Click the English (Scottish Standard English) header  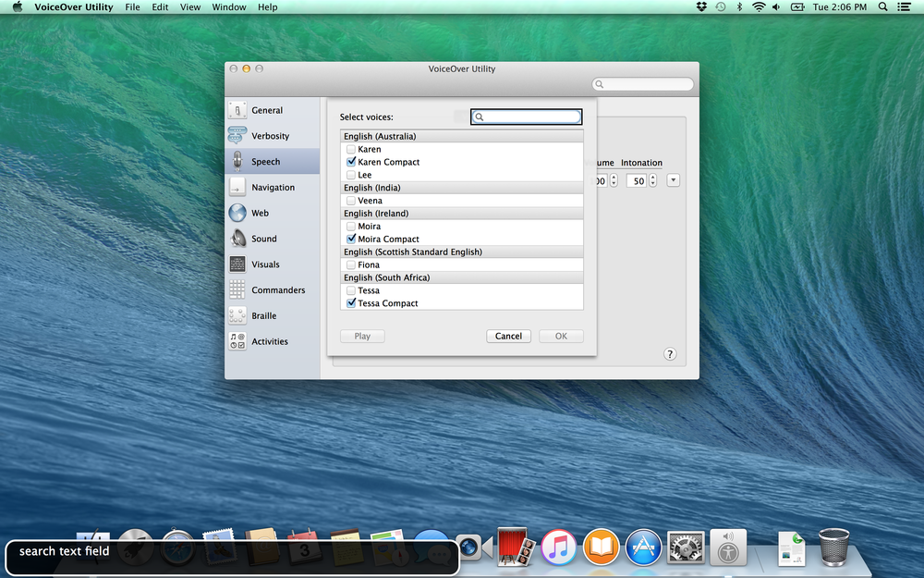point(462,252)
